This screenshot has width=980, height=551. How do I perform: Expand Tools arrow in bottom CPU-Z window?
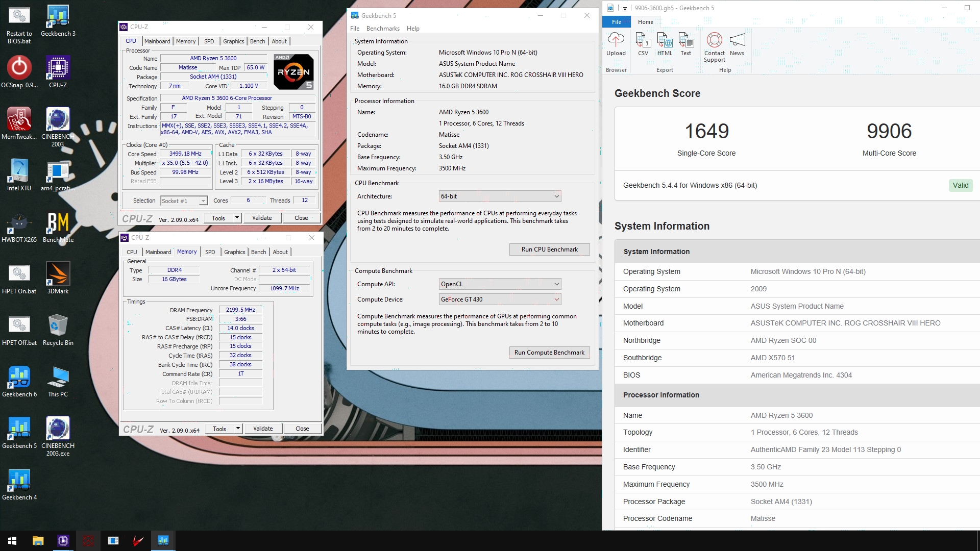[x=238, y=429]
